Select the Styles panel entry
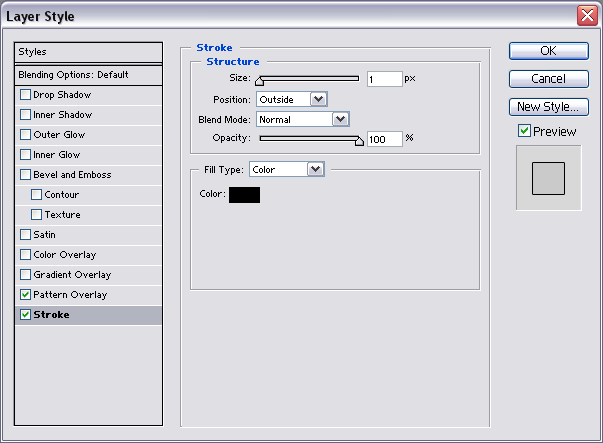The width and height of the screenshot is (603, 443). [88, 52]
